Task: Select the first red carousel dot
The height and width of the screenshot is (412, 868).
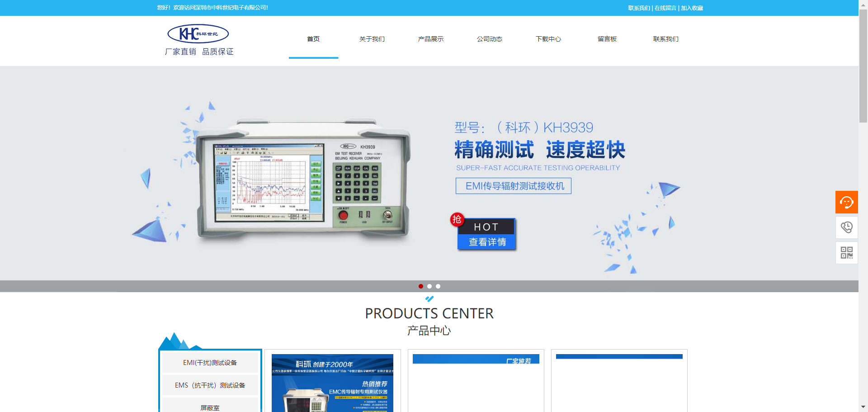Action: click(421, 286)
